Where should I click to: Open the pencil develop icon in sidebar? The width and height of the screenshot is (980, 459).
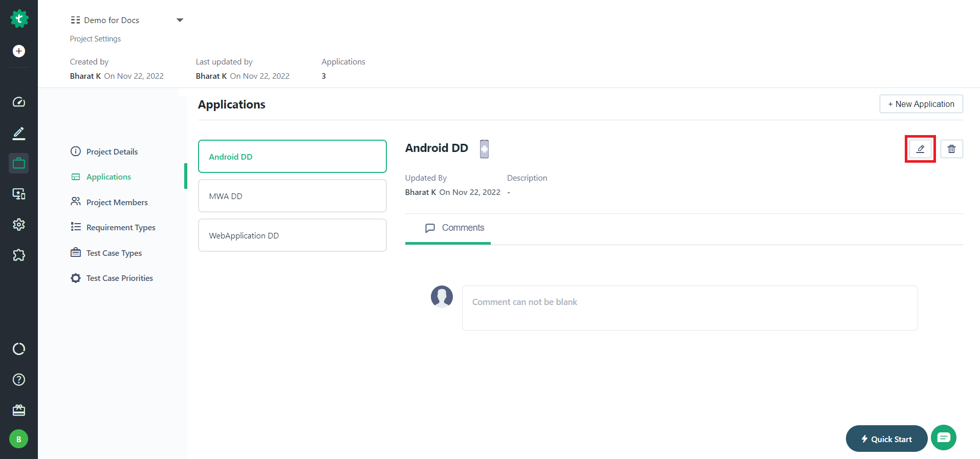[19, 133]
